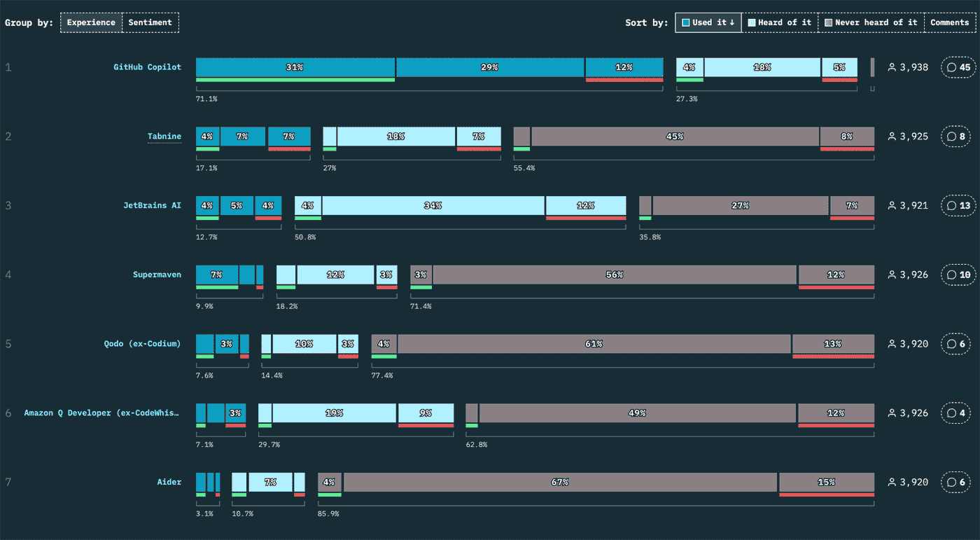Click the respondents person icon in Qodo row

point(892,344)
